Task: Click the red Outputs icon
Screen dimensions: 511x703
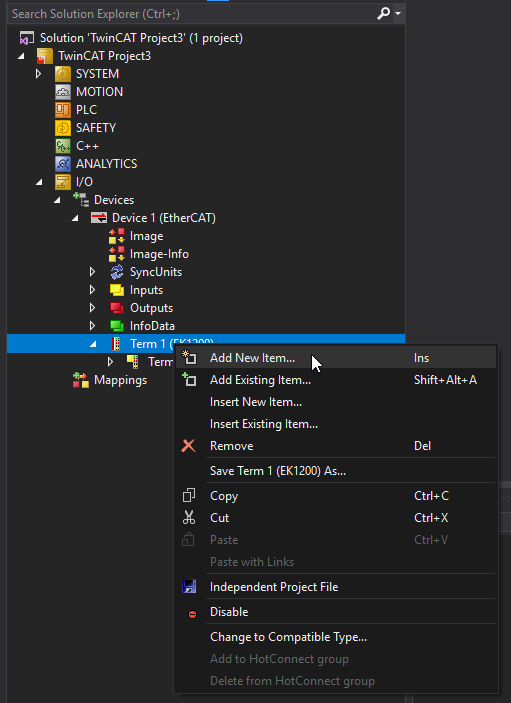Action: point(117,308)
